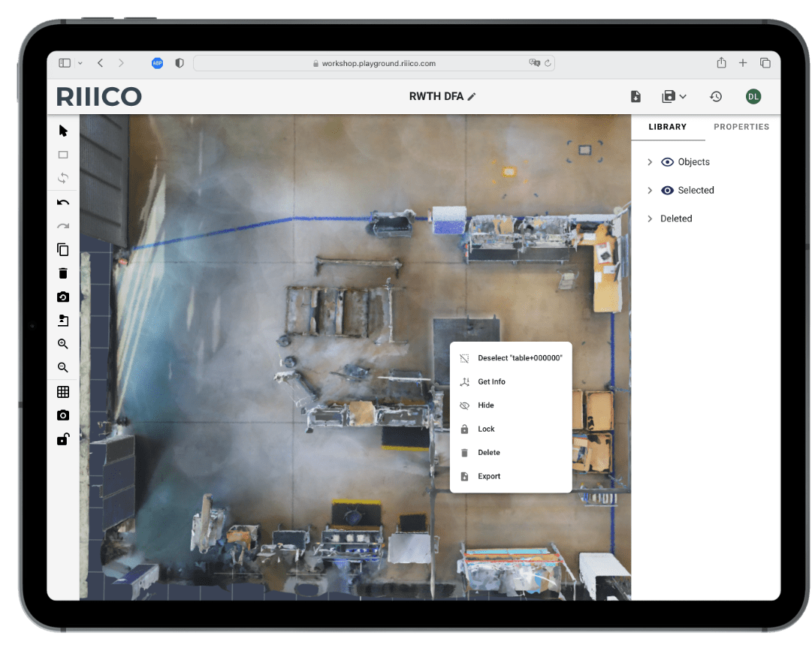
Task: Click the Selected label in library
Action: 696,191
